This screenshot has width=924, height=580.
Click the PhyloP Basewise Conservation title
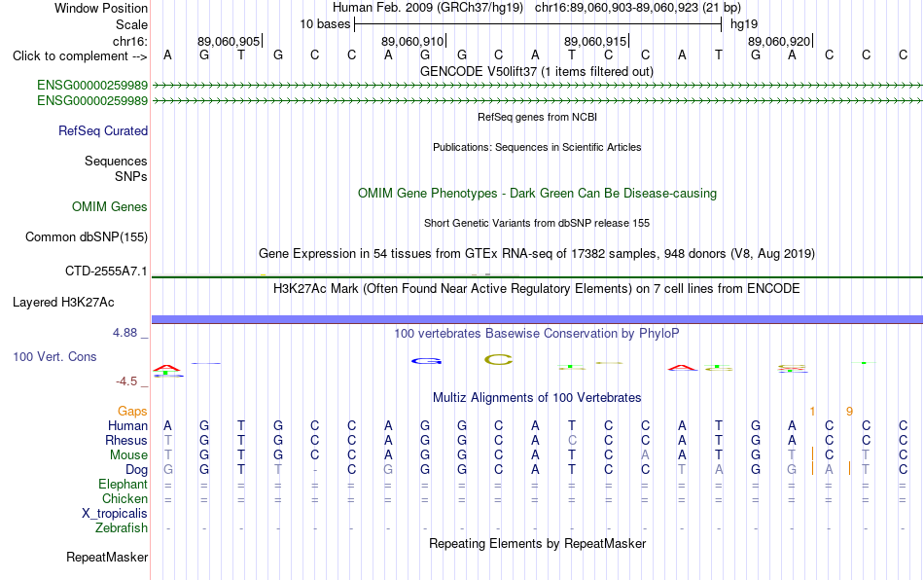click(x=536, y=333)
